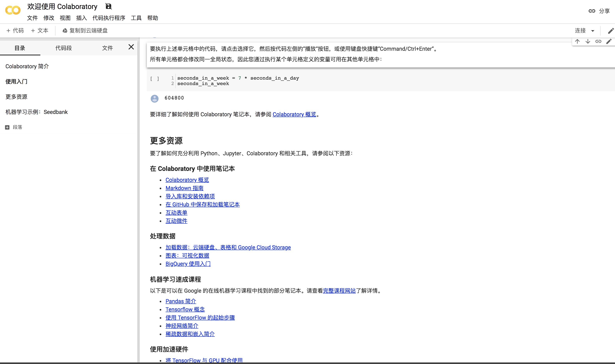Image resolution: width=615 pixels, height=364 pixels.
Task: Click the notebook title 欢迎使用 Colaboratory
Action: click(62, 7)
